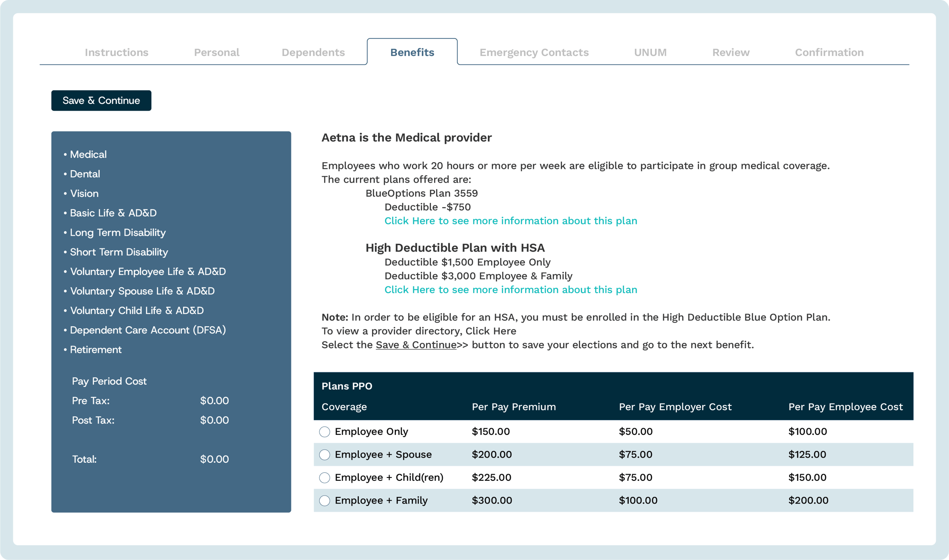Click the Pay Period Cost label

[109, 381]
